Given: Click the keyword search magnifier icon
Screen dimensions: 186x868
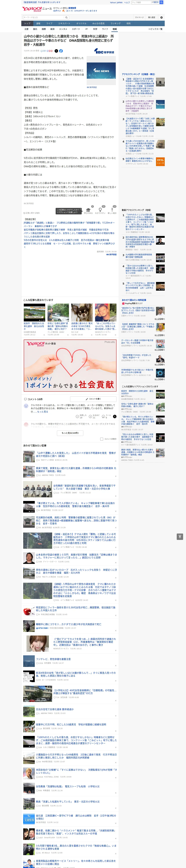Looking at the screenshot, I should (x=66, y=17).
